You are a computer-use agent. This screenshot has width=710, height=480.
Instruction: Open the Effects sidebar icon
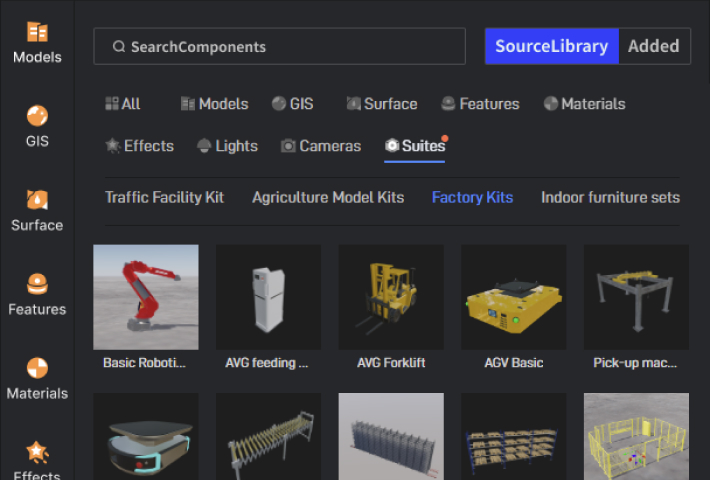click(x=37, y=452)
